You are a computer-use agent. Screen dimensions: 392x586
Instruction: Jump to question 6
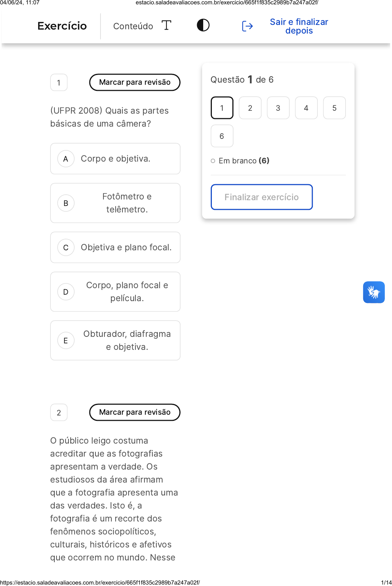click(x=222, y=136)
